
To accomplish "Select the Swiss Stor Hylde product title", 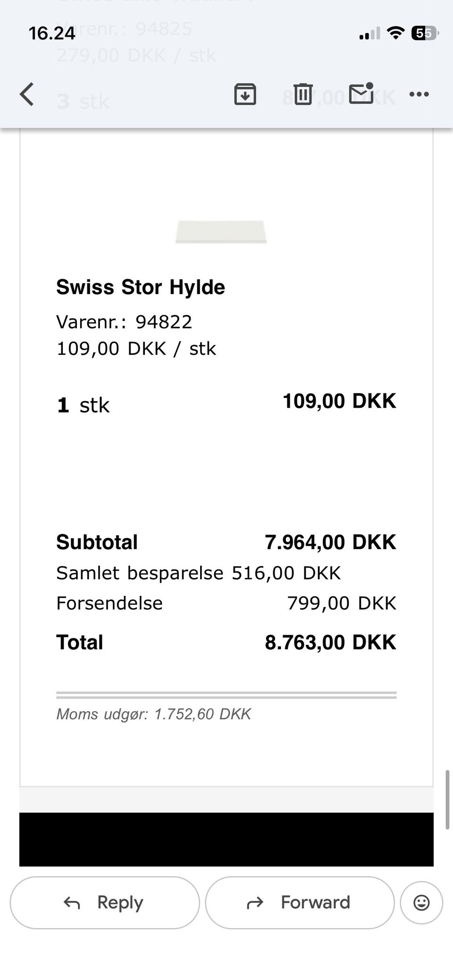I will click(x=141, y=287).
